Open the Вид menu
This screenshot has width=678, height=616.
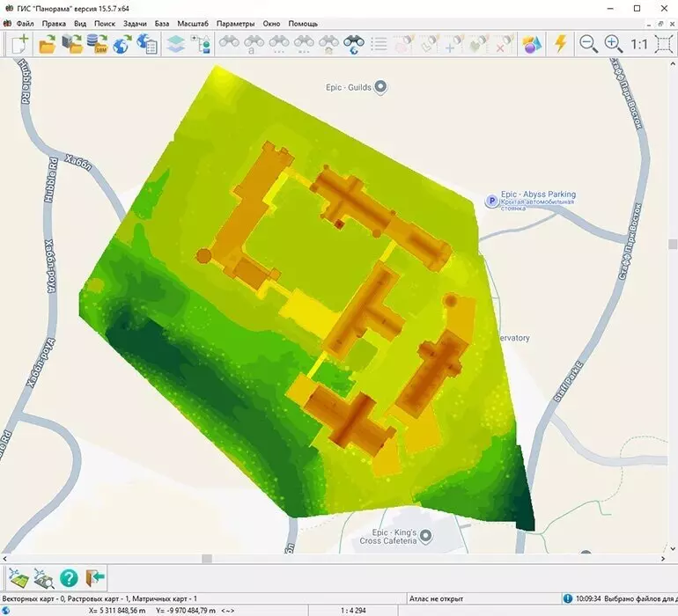[80, 24]
